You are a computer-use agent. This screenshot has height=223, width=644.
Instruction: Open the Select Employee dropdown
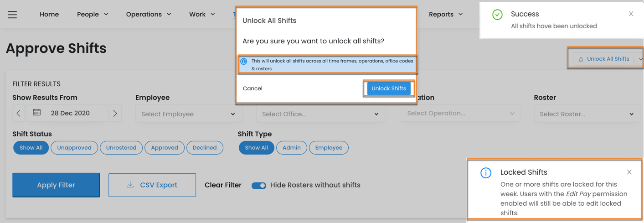(188, 114)
